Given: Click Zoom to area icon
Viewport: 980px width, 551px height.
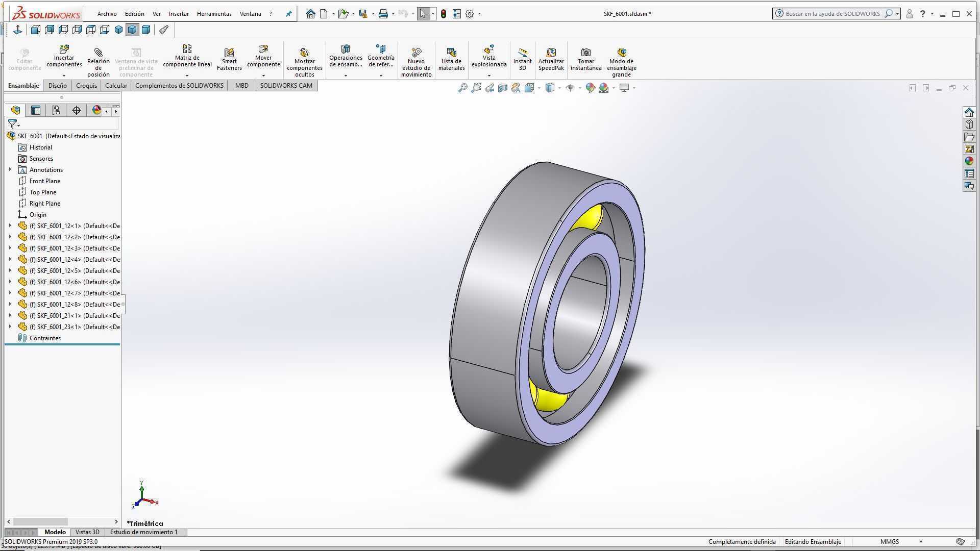Looking at the screenshot, I should [476, 88].
